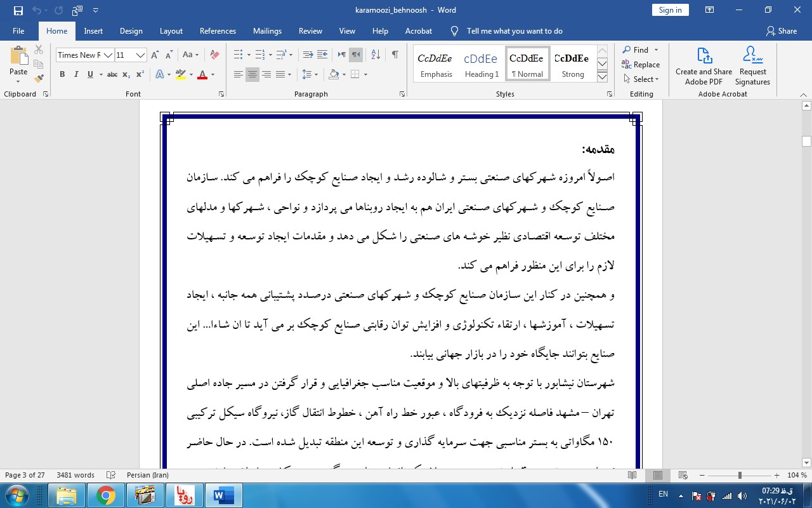Expand the Styles gallery list

603,77
